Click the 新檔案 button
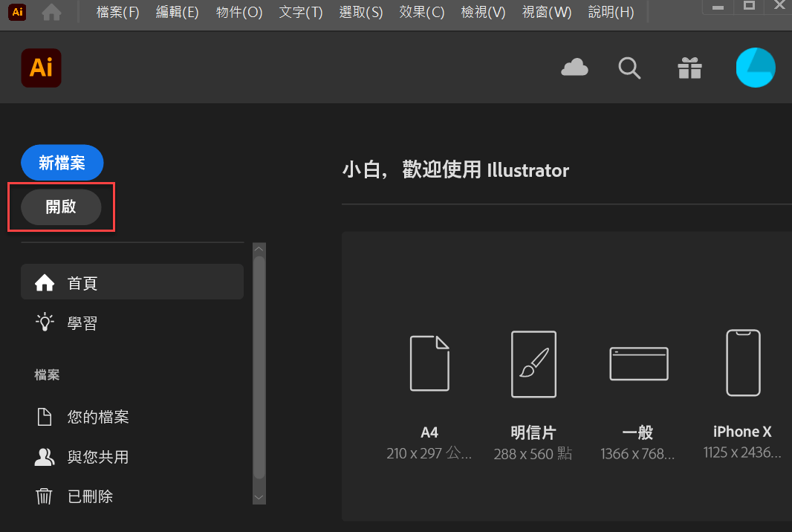The width and height of the screenshot is (792, 532). point(62,163)
